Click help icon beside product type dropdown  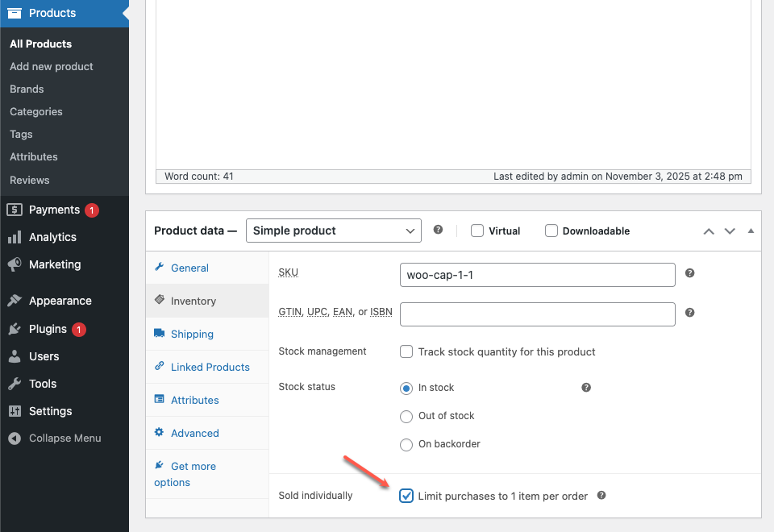coord(438,230)
